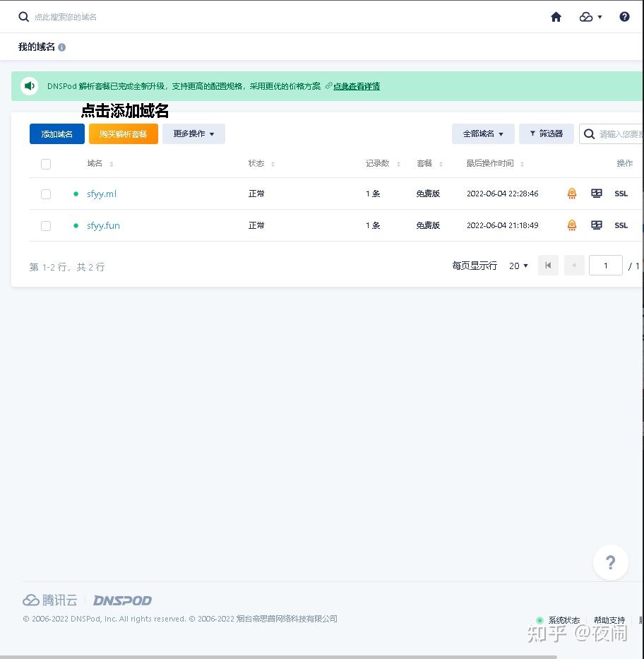The height and width of the screenshot is (659, 644).
Task: Open the sfyy.fun domain
Action: [103, 226]
